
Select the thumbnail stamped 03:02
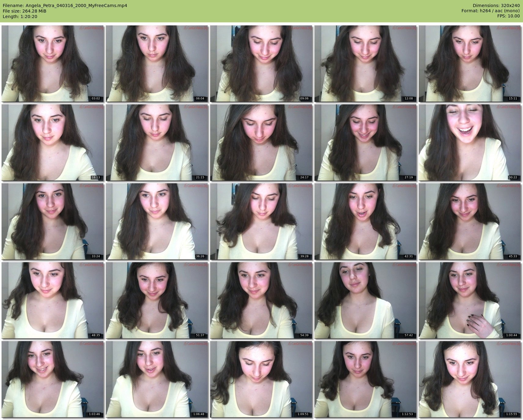click(53, 63)
